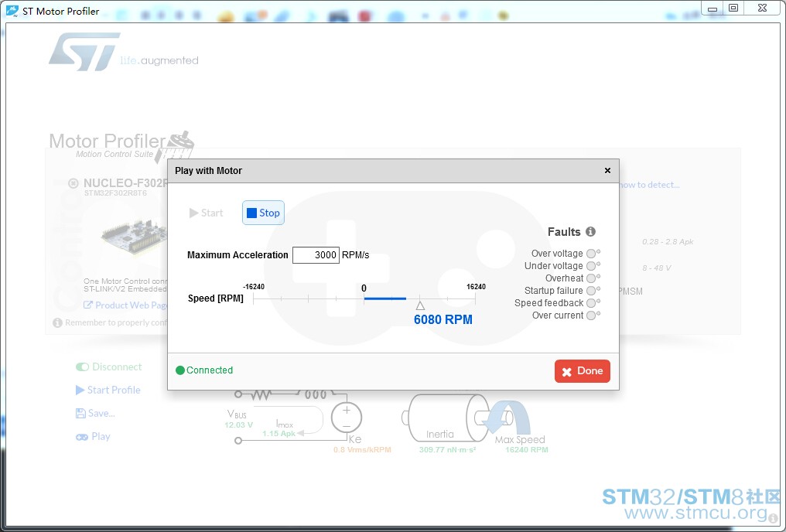The image size is (786, 532).
Task: Click the Over voltage fault indicator
Action: pos(591,254)
